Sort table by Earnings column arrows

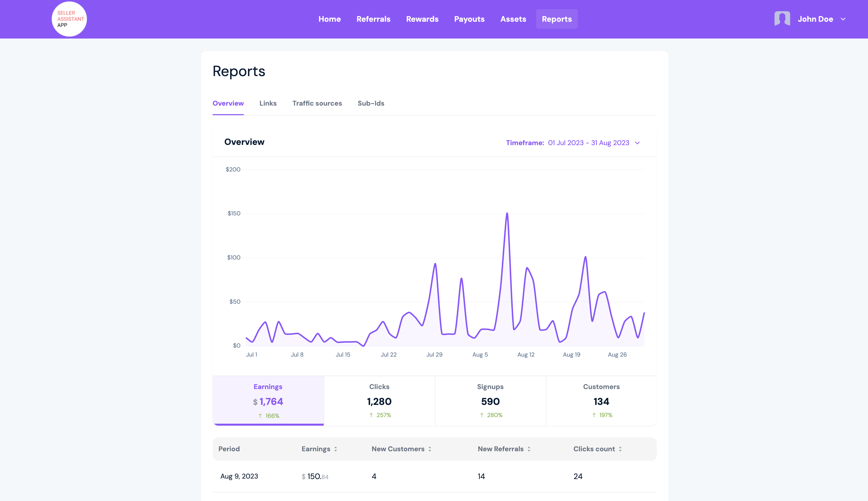point(336,449)
